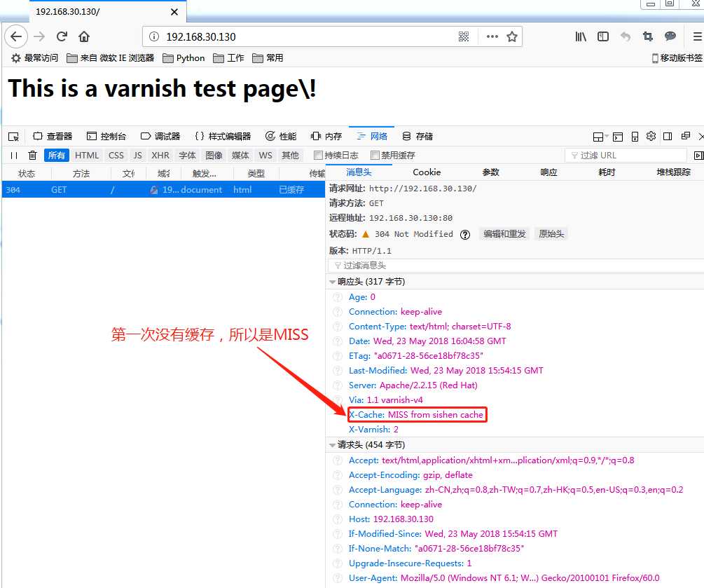Image resolution: width=704 pixels, height=588 pixels.
Task: Click the 编辑和重发 button
Action: click(504, 234)
